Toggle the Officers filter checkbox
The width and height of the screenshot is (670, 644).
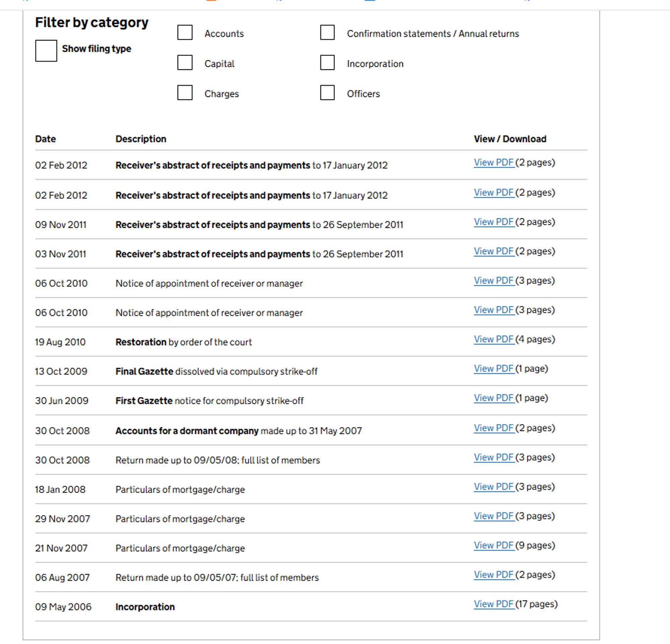(328, 93)
